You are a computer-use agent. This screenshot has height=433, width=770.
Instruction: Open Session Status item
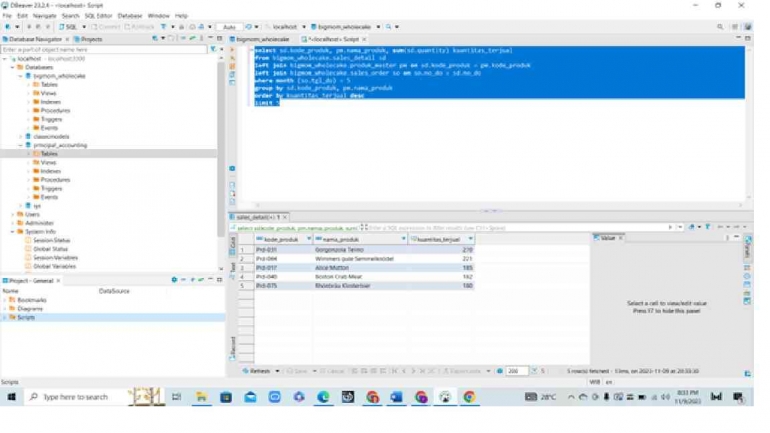(x=52, y=241)
